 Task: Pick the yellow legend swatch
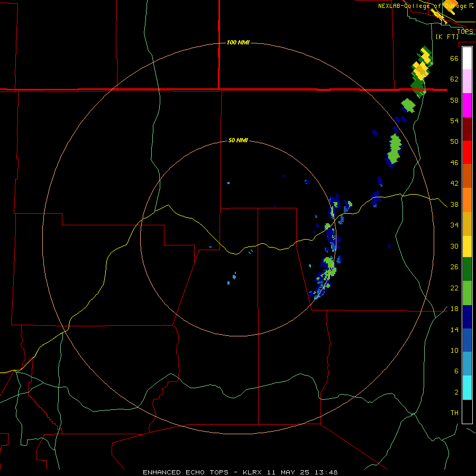467,246
